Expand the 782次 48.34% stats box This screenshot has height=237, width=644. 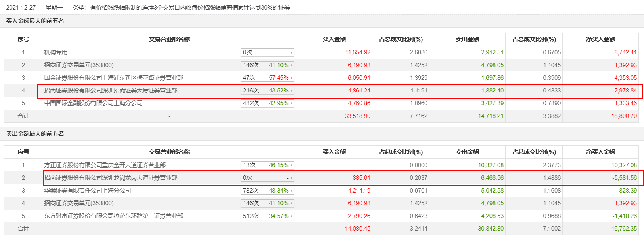click(x=267, y=191)
